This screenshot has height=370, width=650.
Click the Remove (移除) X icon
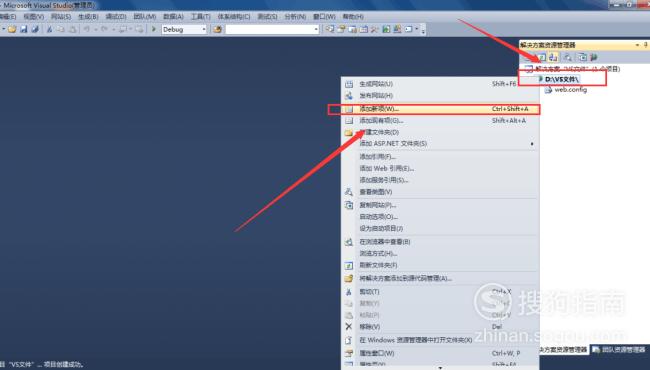[349, 326]
